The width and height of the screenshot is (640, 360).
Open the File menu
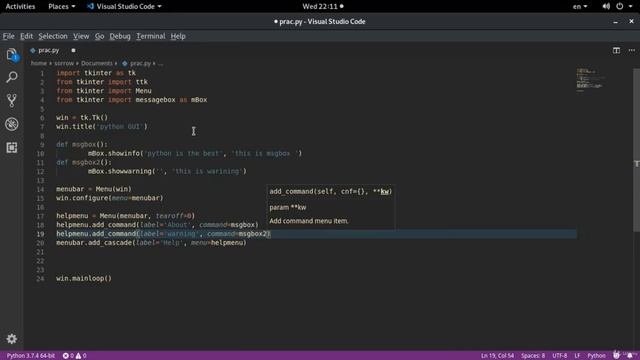(9, 36)
